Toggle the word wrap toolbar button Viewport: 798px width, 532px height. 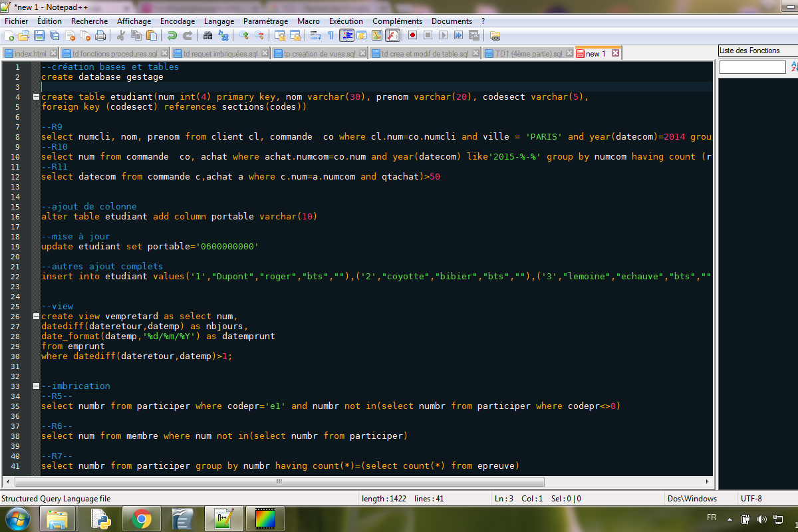coord(316,35)
